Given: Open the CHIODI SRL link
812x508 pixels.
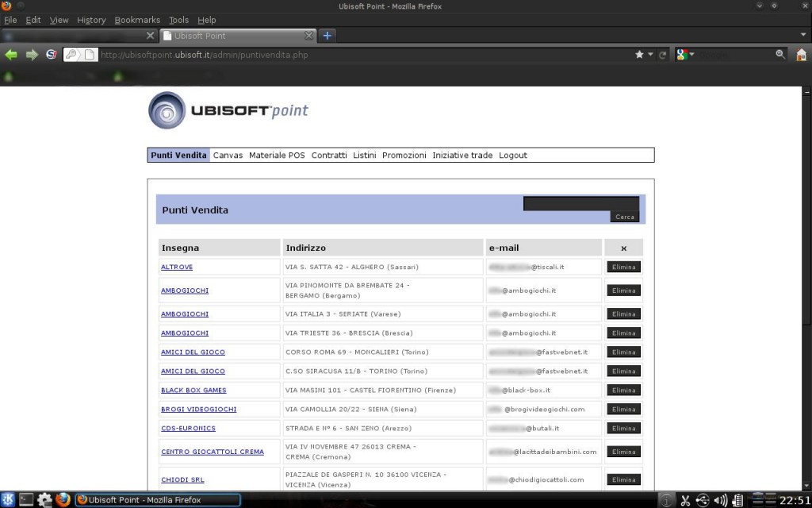Looking at the screenshot, I should 182,479.
